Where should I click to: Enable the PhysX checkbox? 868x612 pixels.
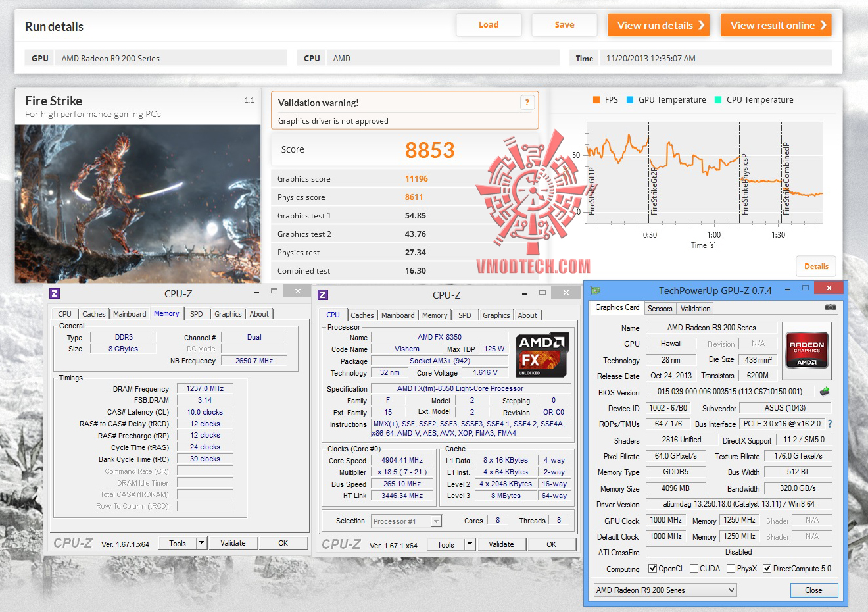(x=731, y=569)
